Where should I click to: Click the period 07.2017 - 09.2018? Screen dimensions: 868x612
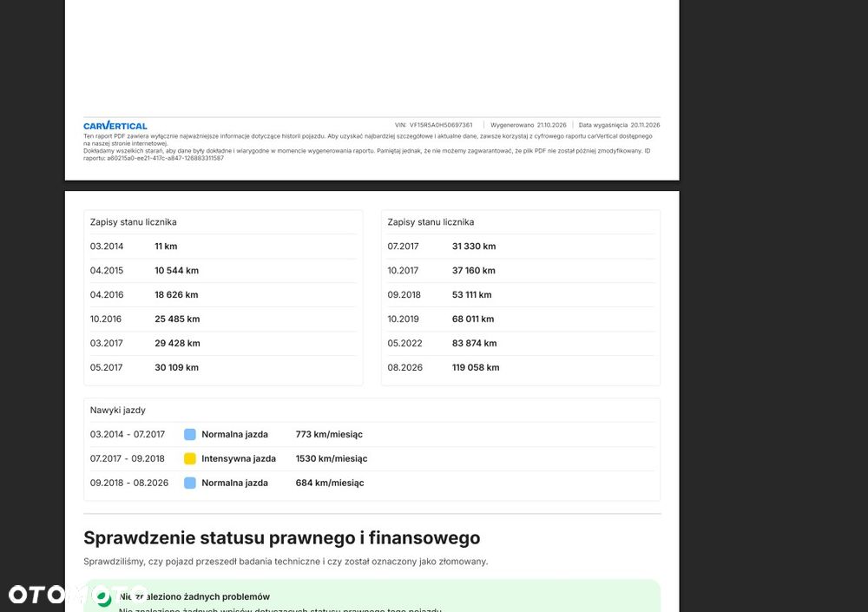point(128,459)
